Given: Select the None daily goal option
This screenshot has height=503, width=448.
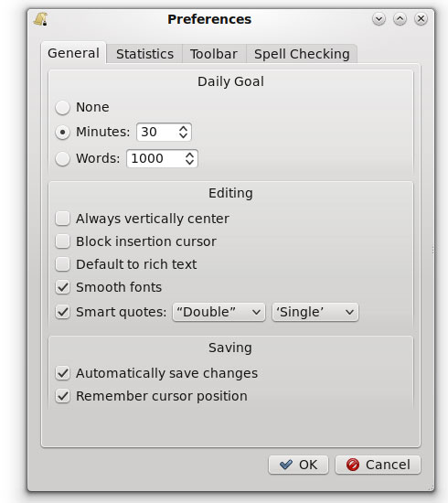Looking at the screenshot, I should [x=62, y=107].
